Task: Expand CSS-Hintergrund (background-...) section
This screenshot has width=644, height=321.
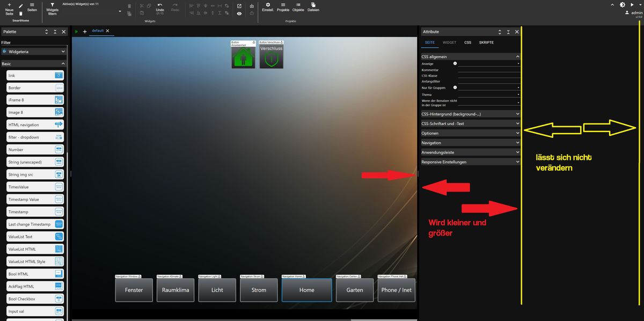Action: pos(471,114)
